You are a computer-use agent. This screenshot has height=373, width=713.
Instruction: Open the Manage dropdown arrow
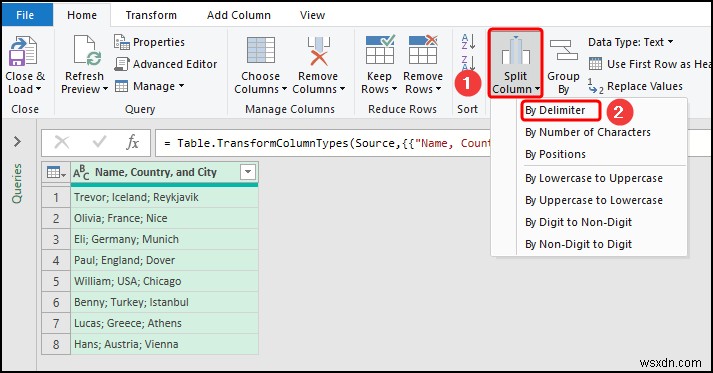tap(181, 86)
